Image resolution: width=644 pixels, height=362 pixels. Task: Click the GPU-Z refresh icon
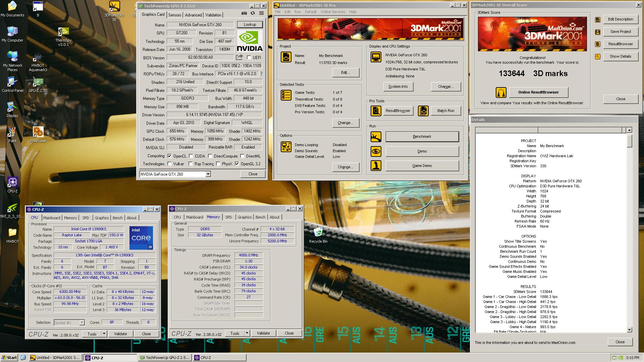coord(253,13)
